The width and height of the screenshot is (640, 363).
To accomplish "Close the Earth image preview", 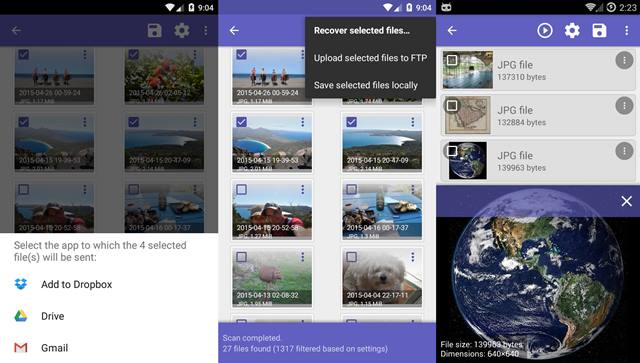I will pos(627,201).
